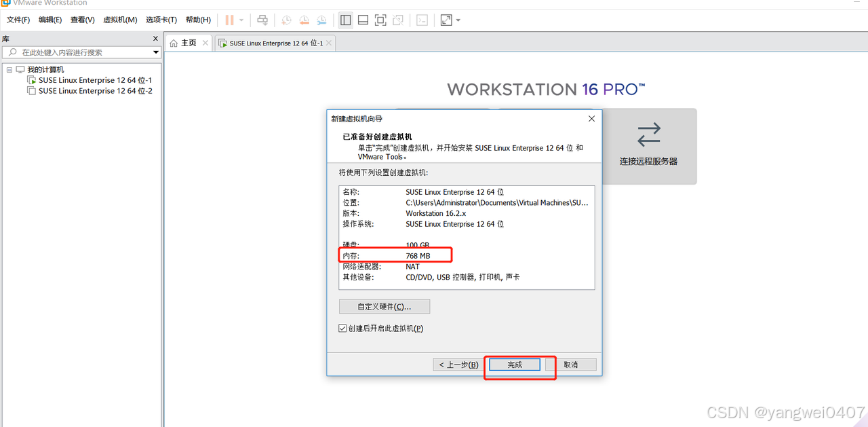
Task: Select SUSE Linux Enterprise 12 64 位-1 in tree
Action: 95,80
